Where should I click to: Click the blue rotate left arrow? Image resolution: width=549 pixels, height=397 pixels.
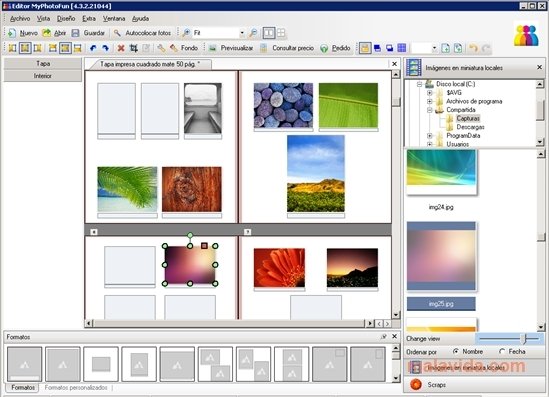93,48
